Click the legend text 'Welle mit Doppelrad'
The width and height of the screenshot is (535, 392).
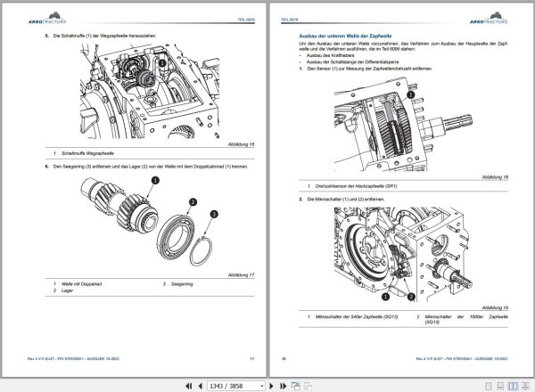coord(81,284)
